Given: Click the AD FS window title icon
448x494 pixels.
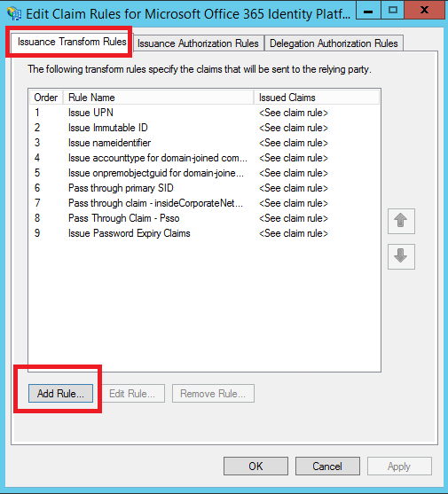Looking at the screenshot, I should click(x=14, y=13).
